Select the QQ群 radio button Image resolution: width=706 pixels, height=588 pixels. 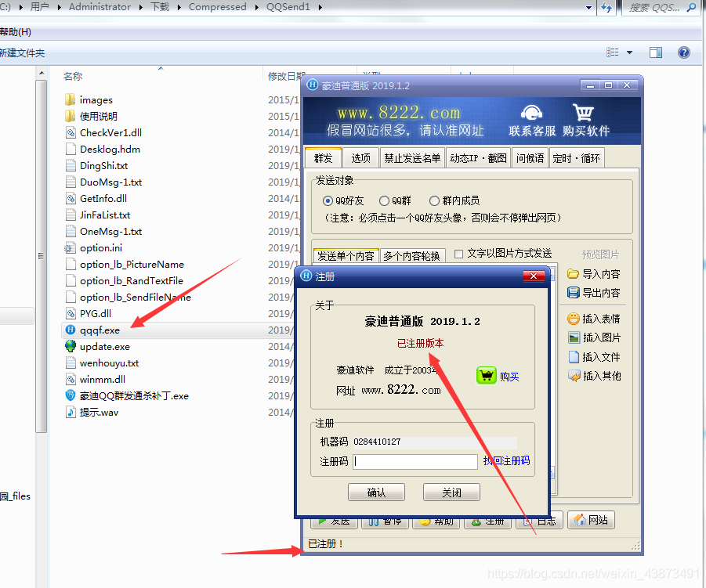pos(384,200)
